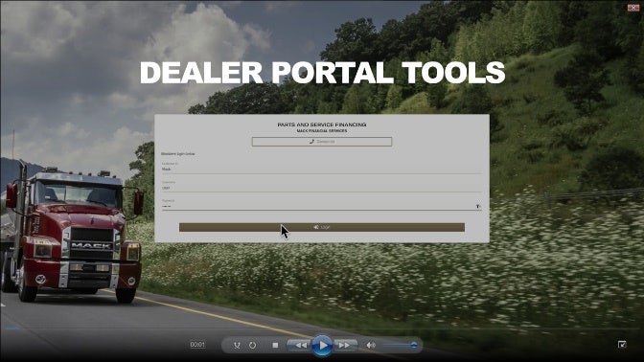The height and width of the screenshot is (362, 644).
Task: Click the Contact Us button
Action: [322, 142]
